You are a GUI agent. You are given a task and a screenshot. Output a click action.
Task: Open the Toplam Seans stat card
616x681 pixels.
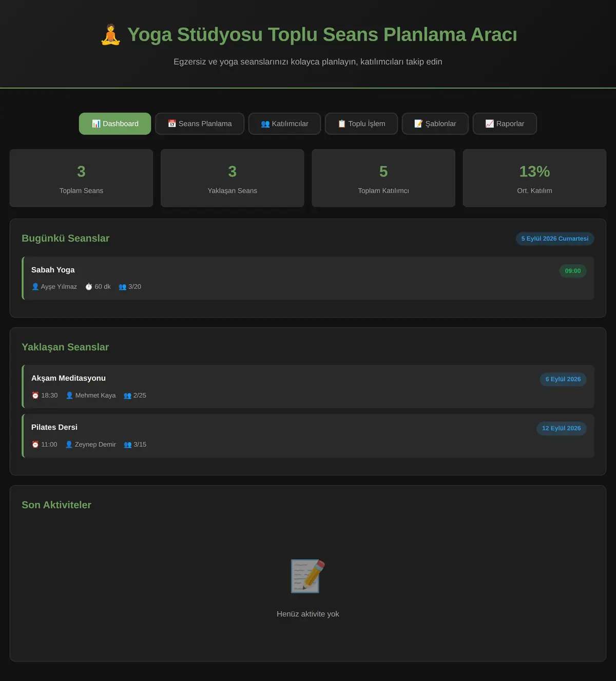click(81, 178)
